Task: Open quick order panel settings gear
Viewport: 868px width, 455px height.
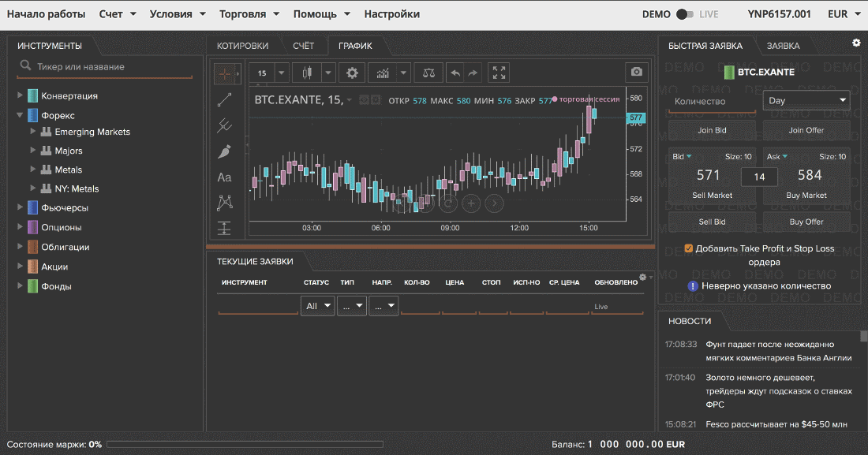Action: click(x=856, y=43)
